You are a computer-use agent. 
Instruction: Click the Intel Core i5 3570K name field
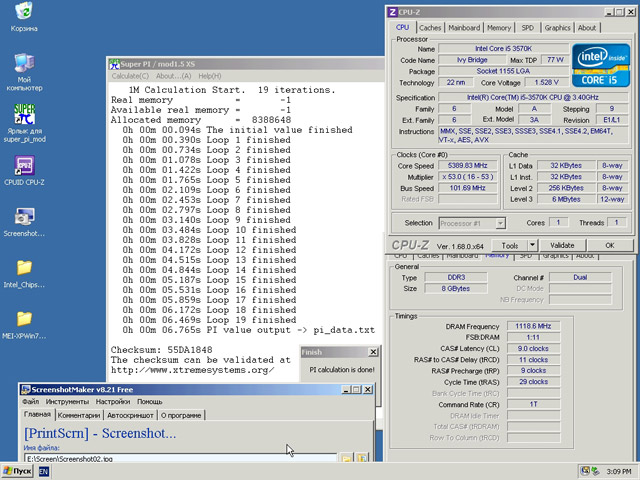point(504,49)
